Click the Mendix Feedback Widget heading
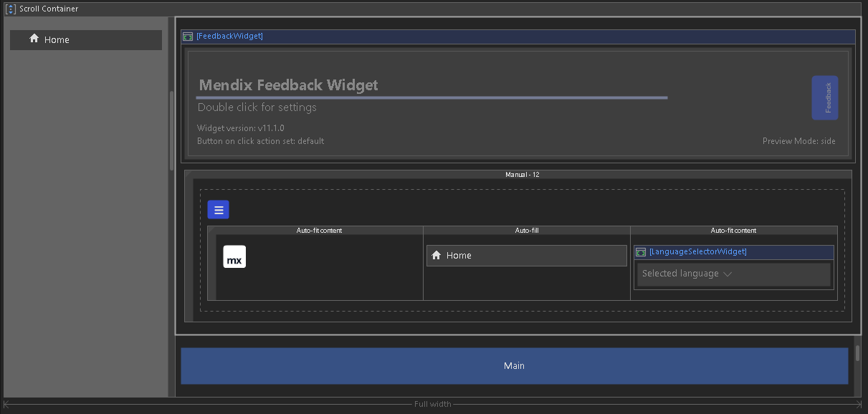The width and height of the screenshot is (868, 414). 288,85
